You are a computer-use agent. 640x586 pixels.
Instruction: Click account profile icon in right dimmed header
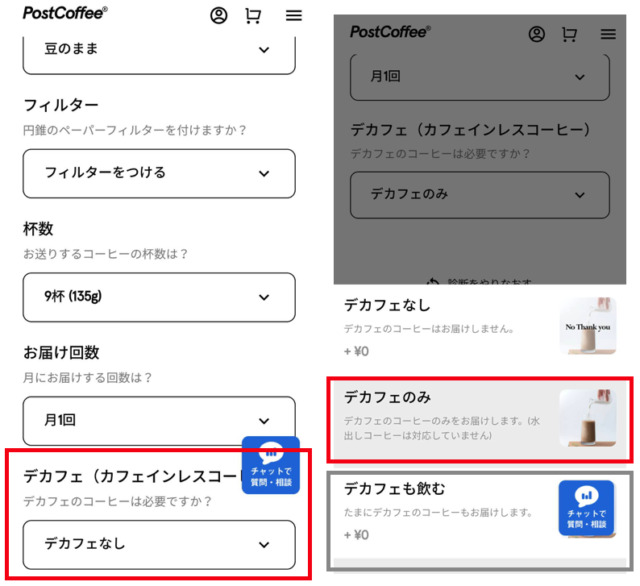click(x=537, y=34)
